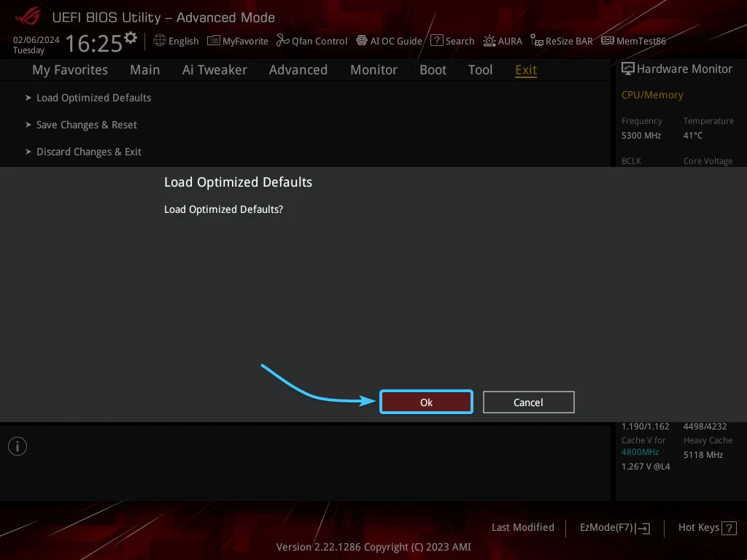The width and height of the screenshot is (747, 560).
Task: Click the info icon at bottom left
Action: click(18, 446)
